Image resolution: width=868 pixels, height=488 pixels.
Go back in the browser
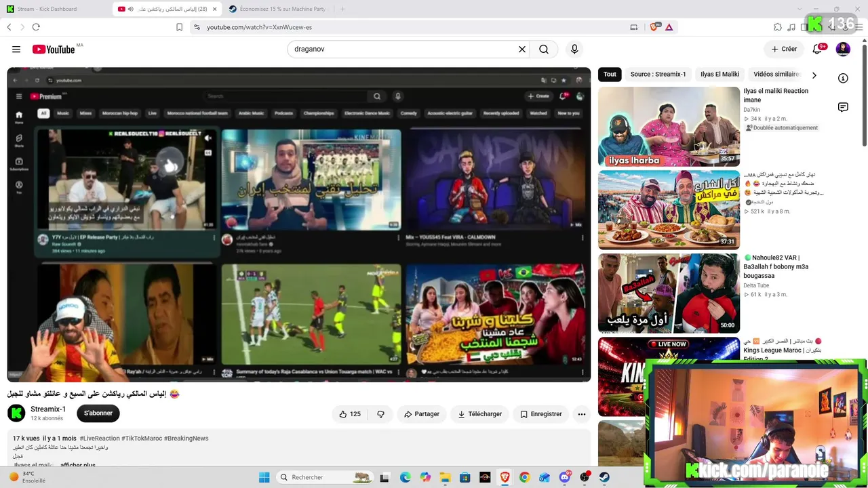coord(9,27)
